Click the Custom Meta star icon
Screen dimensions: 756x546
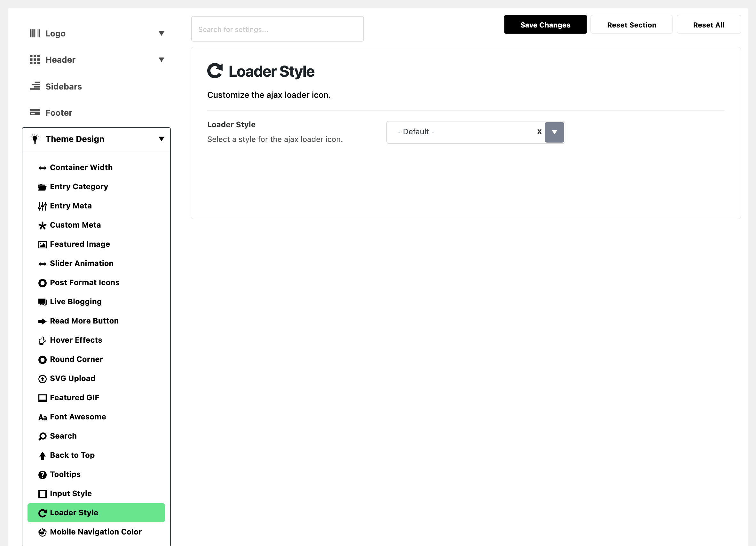42,226
